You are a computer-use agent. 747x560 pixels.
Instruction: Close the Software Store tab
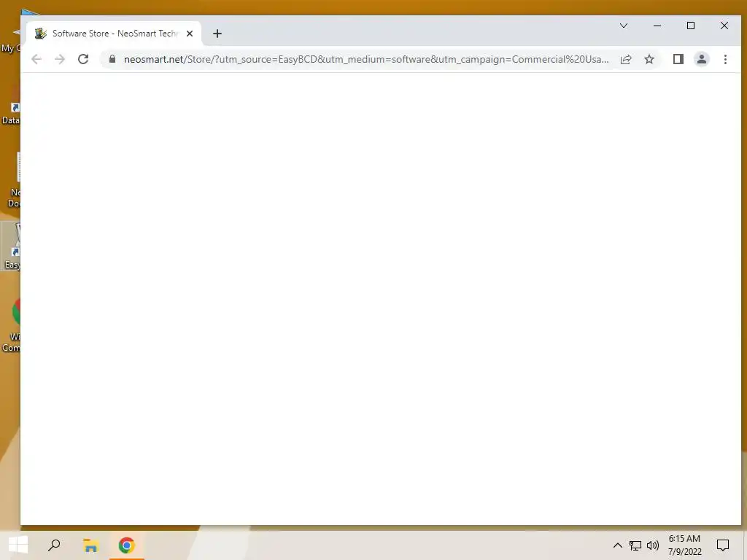click(190, 34)
